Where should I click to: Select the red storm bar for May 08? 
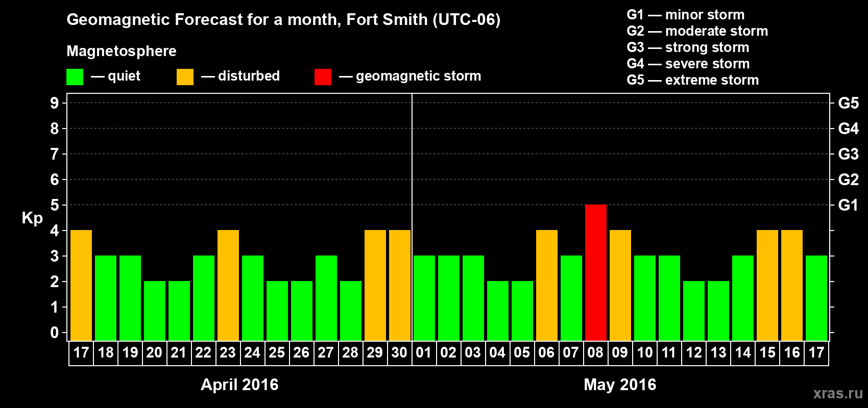click(596, 272)
